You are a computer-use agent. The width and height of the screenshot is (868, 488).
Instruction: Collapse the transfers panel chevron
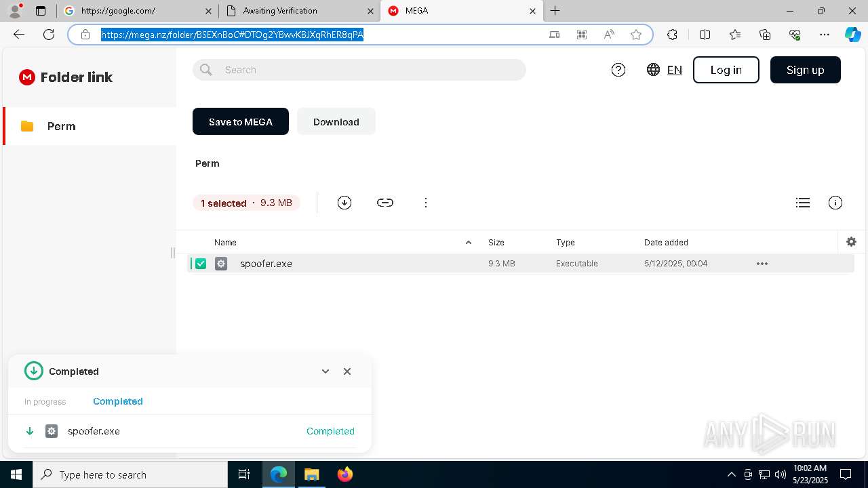pyautogui.click(x=325, y=371)
